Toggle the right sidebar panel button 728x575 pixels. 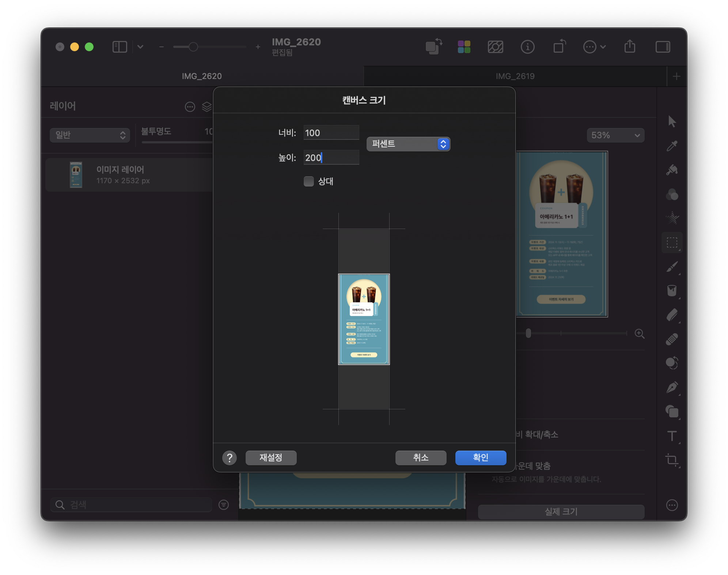[x=663, y=47]
